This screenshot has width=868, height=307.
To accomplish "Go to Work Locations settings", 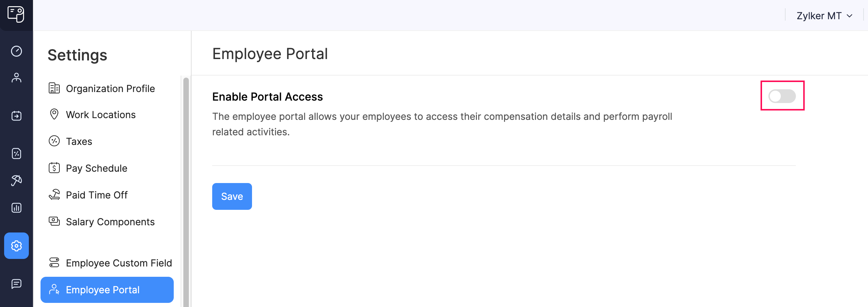I will [x=101, y=115].
